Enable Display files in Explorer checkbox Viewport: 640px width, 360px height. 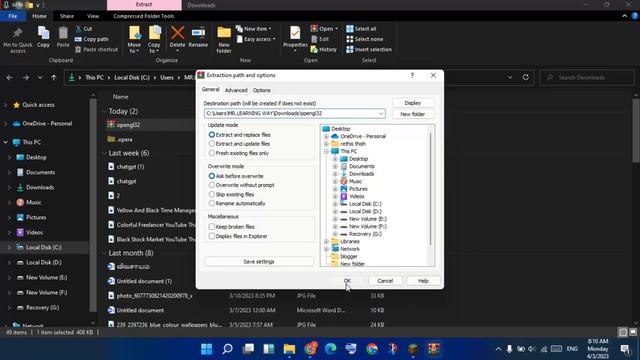211,236
